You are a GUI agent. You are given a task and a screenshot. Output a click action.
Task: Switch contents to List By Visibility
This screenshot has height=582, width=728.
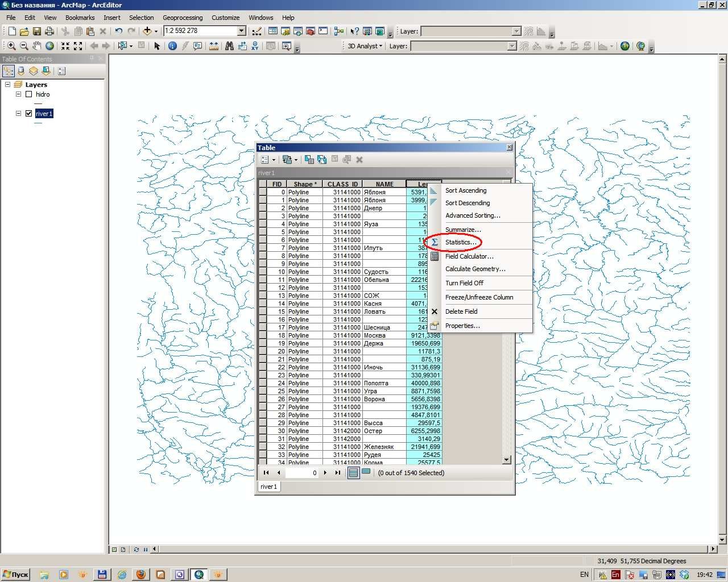click(x=34, y=71)
